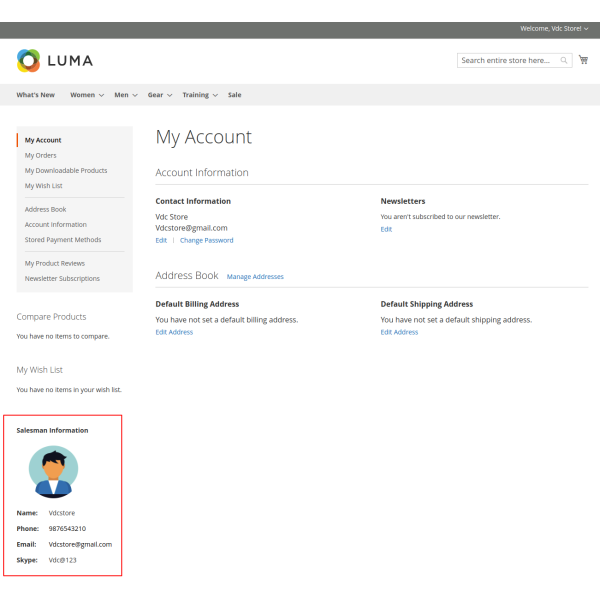
Task: Open the What's New menu item
Action: click(x=35, y=95)
